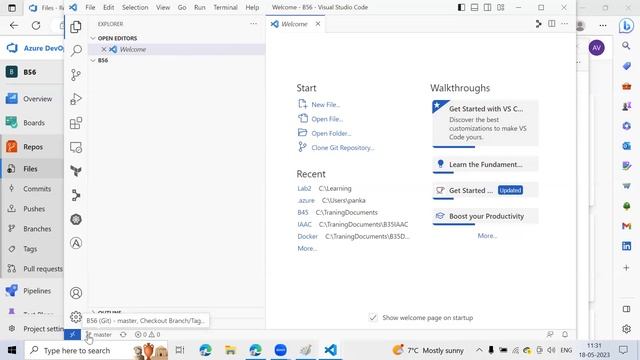Screen dimensions: 640x360
Task: Open the Search view icon
Action: point(76,51)
